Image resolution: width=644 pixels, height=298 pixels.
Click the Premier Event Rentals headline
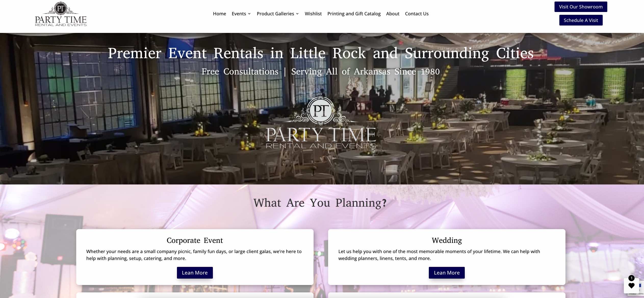[x=321, y=53]
